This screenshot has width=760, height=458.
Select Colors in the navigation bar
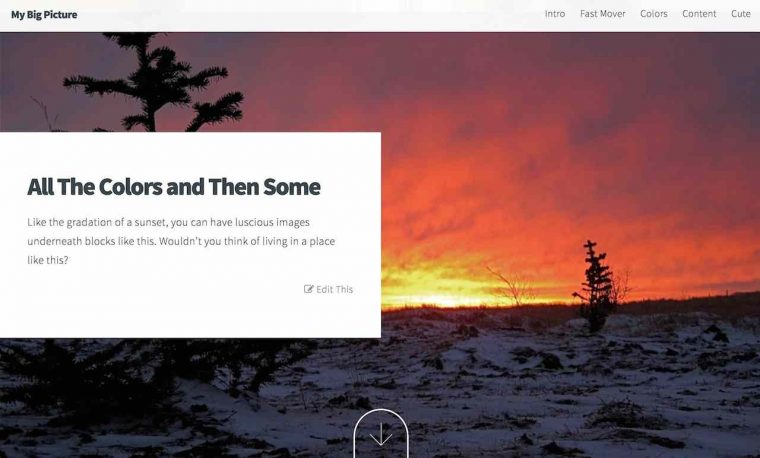pyautogui.click(x=653, y=14)
